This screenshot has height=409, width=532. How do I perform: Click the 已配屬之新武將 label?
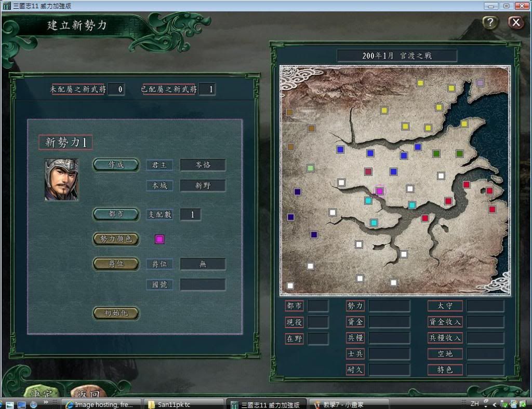pos(169,89)
